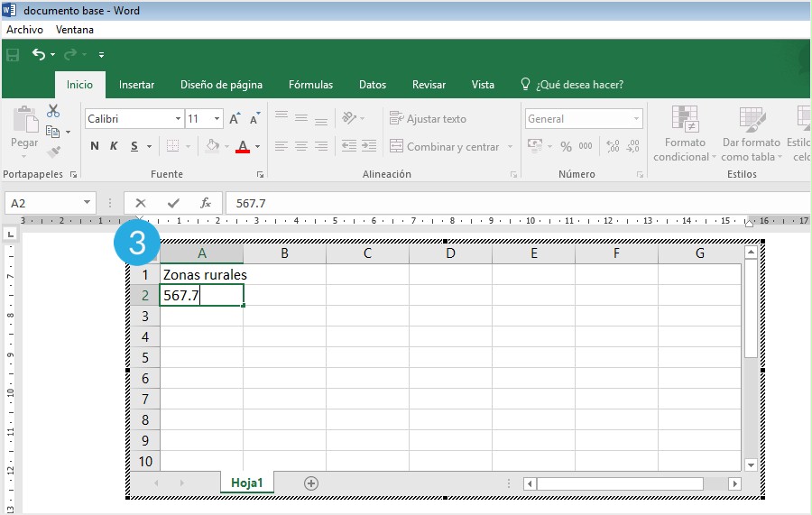
Task: Cancel the cell entry with X
Action: tap(141, 203)
